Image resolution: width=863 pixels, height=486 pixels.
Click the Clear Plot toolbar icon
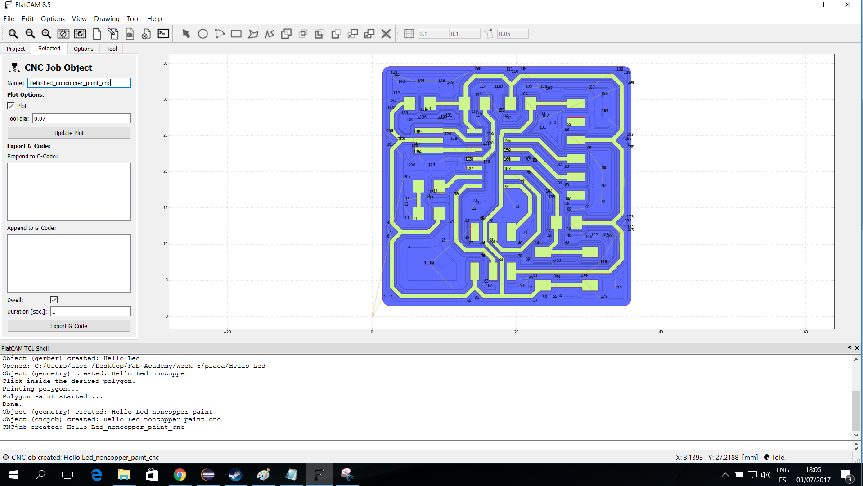click(x=63, y=34)
